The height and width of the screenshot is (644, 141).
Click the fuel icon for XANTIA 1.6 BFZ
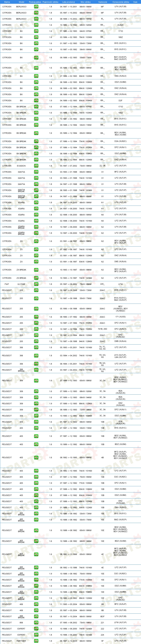point(36,172)
